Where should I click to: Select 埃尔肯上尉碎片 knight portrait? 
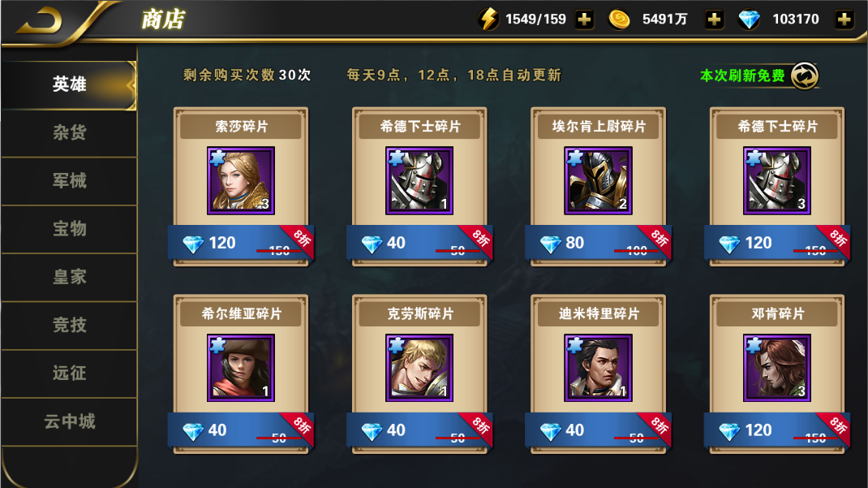598,180
